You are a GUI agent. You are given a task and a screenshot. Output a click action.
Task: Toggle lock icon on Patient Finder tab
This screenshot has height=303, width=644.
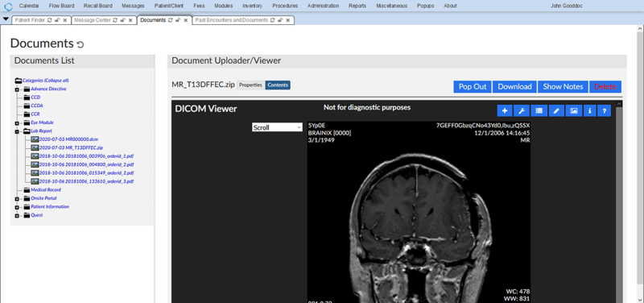pyautogui.click(x=57, y=20)
